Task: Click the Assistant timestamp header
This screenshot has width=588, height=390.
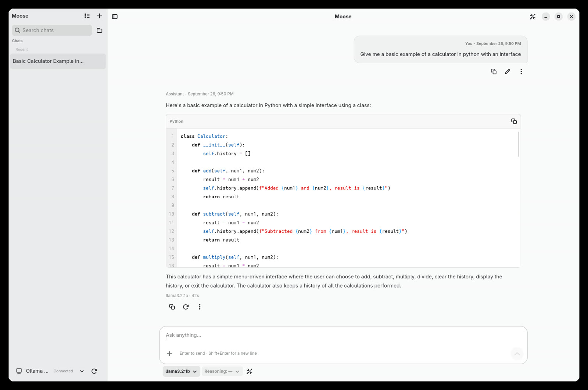Action: pyautogui.click(x=200, y=94)
